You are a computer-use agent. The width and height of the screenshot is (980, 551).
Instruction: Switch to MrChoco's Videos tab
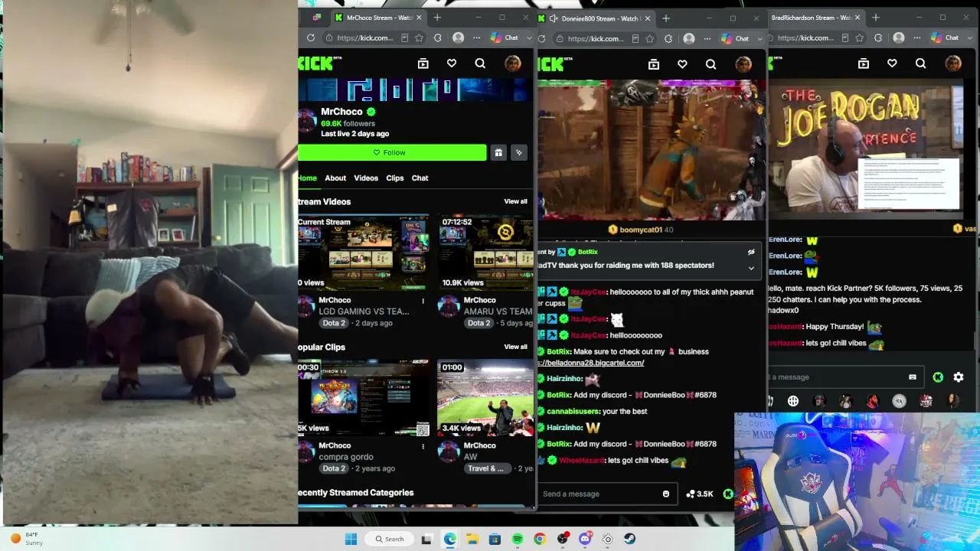pos(366,178)
